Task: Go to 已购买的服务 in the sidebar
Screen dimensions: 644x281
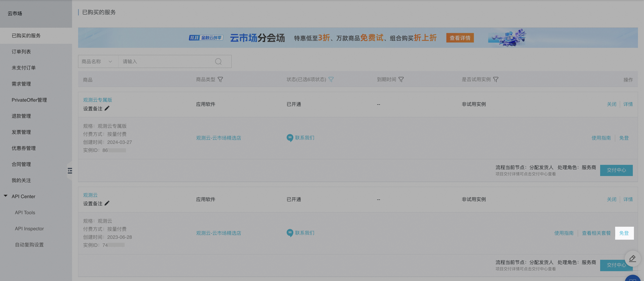Action: click(x=36, y=36)
